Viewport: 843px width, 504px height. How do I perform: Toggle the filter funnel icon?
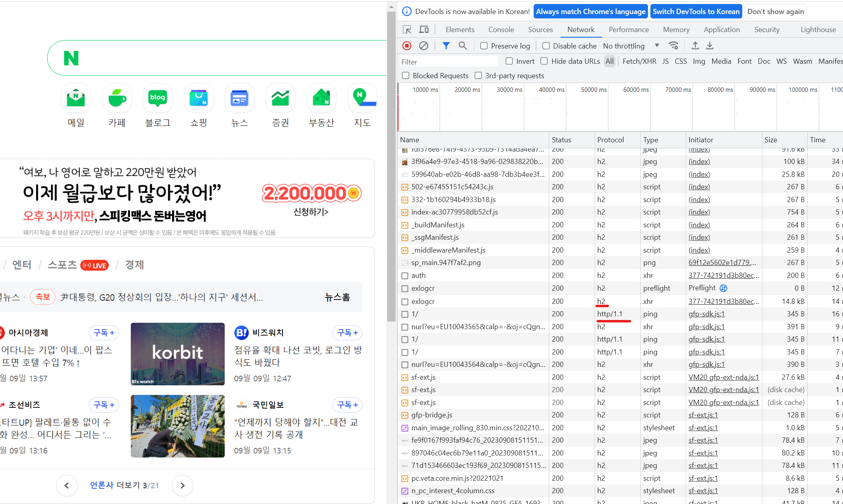[x=446, y=46]
